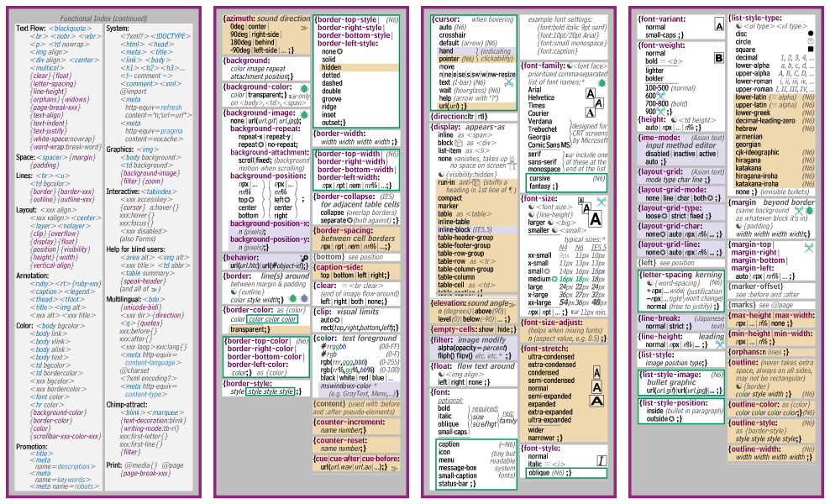The height and width of the screenshot is (504, 830).
Task: Click the scissors icon in the font-size block
Action: coord(601,201)
